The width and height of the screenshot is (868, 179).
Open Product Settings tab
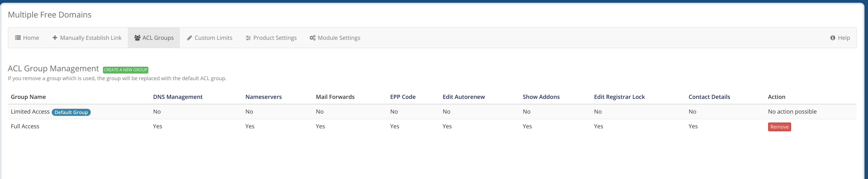coord(271,38)
